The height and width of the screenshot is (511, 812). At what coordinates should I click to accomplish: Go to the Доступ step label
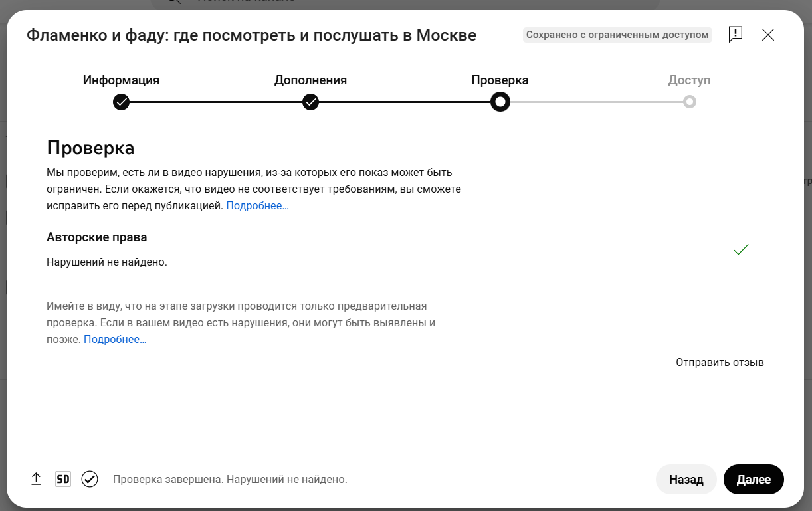(x=690, y=80)
